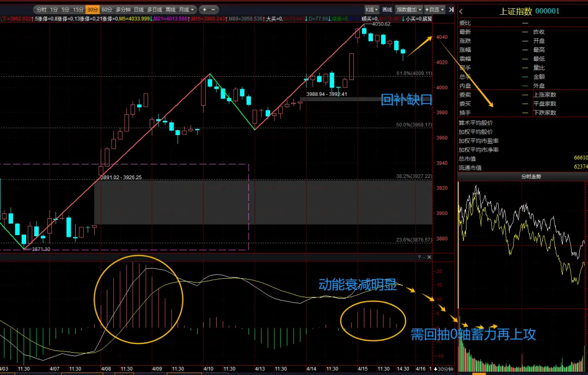Click the 委比 row label

pos(465,23)
